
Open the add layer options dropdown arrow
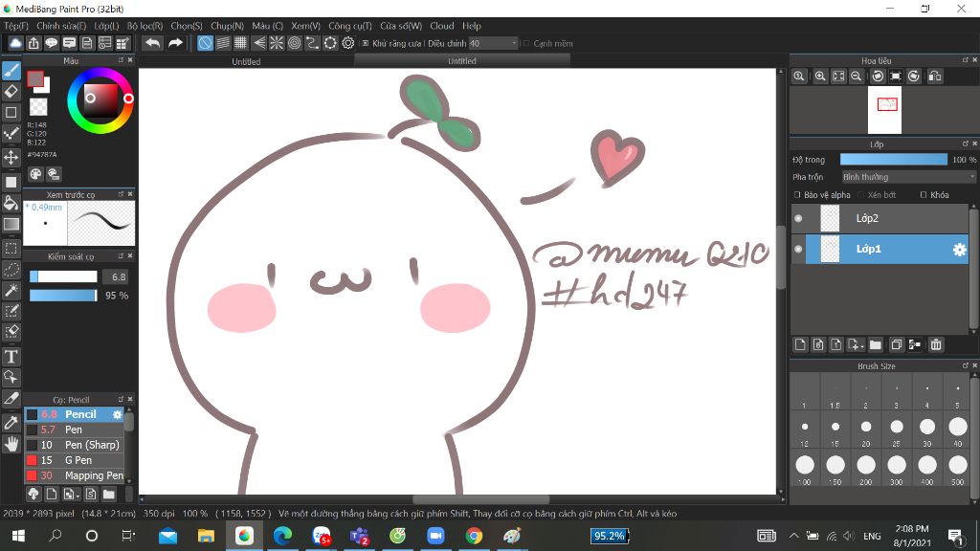pos(862,346)
